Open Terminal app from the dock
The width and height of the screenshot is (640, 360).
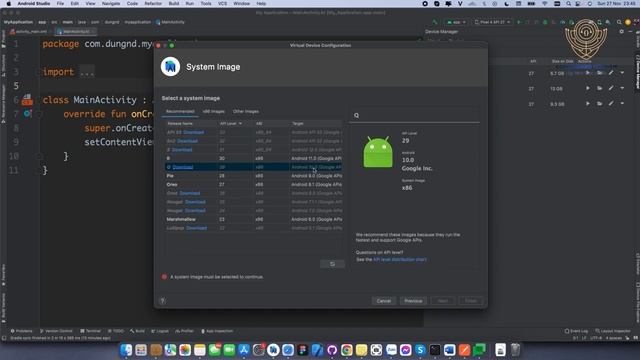pyautogui.click(x=435, y=350)
